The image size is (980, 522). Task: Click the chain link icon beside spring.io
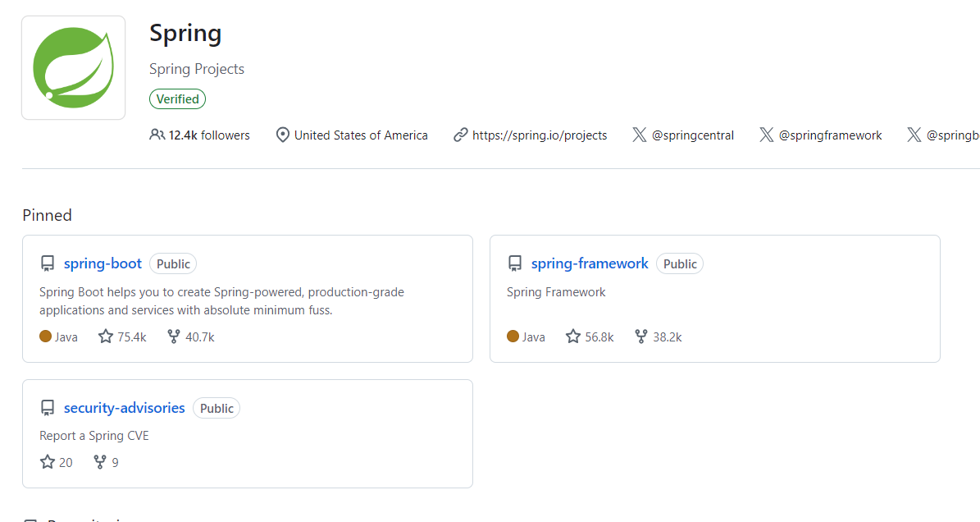pyautogui.click(x=461, y=135)
